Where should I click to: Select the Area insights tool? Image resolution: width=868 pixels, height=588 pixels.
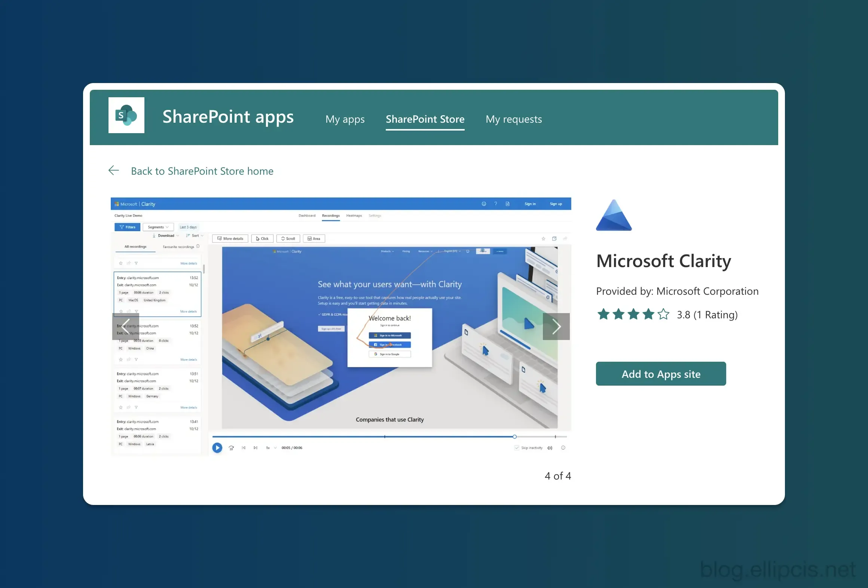click(314, 239)
